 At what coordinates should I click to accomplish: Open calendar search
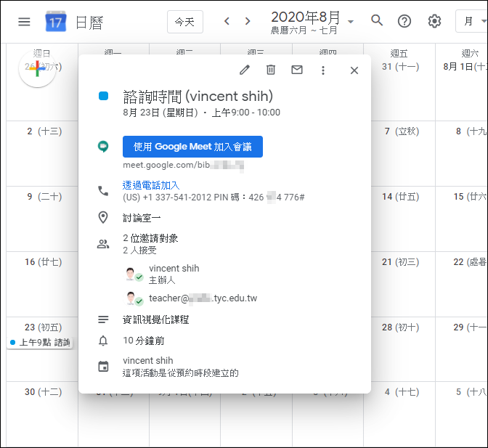coord(377,21)
